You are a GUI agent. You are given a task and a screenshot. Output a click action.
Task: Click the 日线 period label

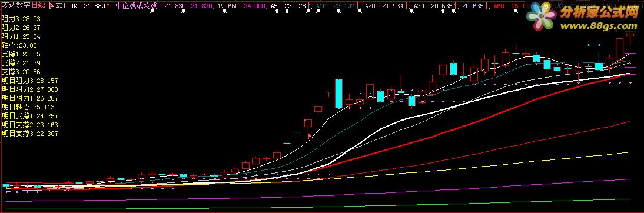38,6
